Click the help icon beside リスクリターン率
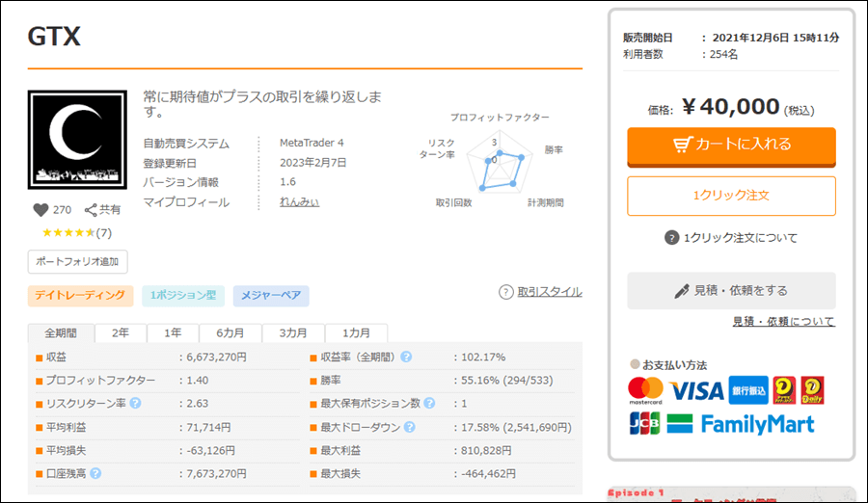 pos(135,402)
